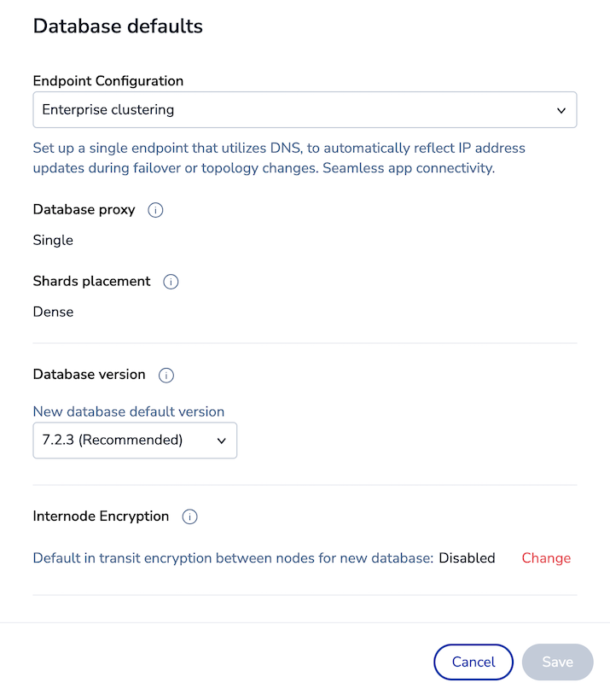Select the Dense value under Shards placement
This screenshot has width=610, height=700.
pos(53,312)
